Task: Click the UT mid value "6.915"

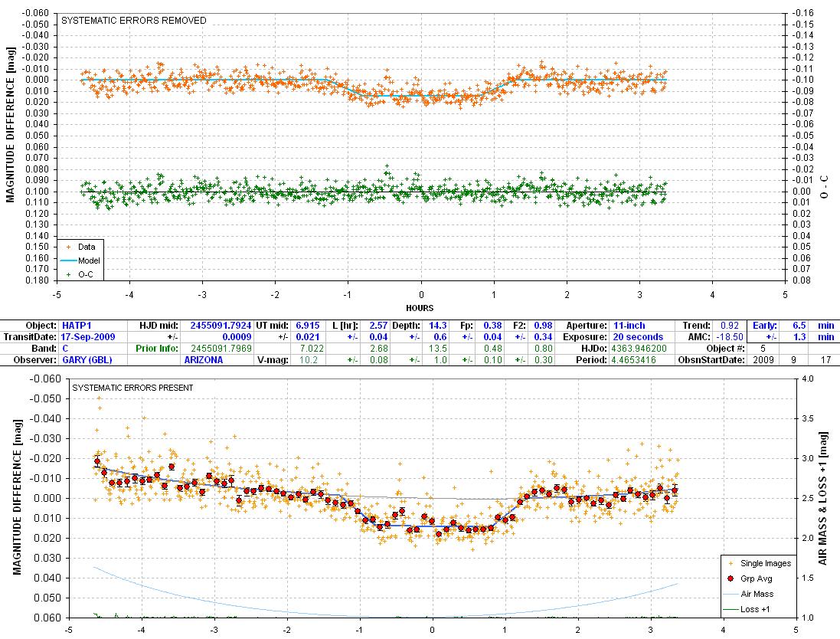Action: coord(308,326)
